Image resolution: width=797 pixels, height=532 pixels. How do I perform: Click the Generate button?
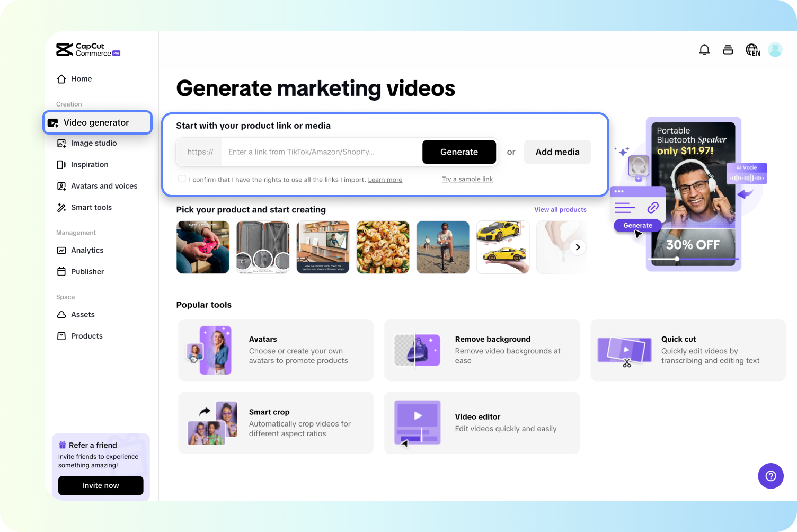(x=459, y=152)
